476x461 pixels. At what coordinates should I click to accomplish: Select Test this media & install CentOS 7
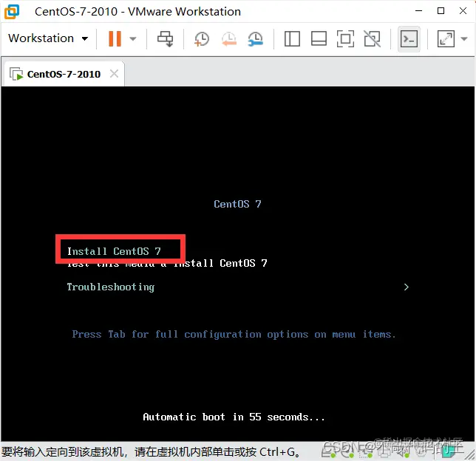tap(167, 264)
